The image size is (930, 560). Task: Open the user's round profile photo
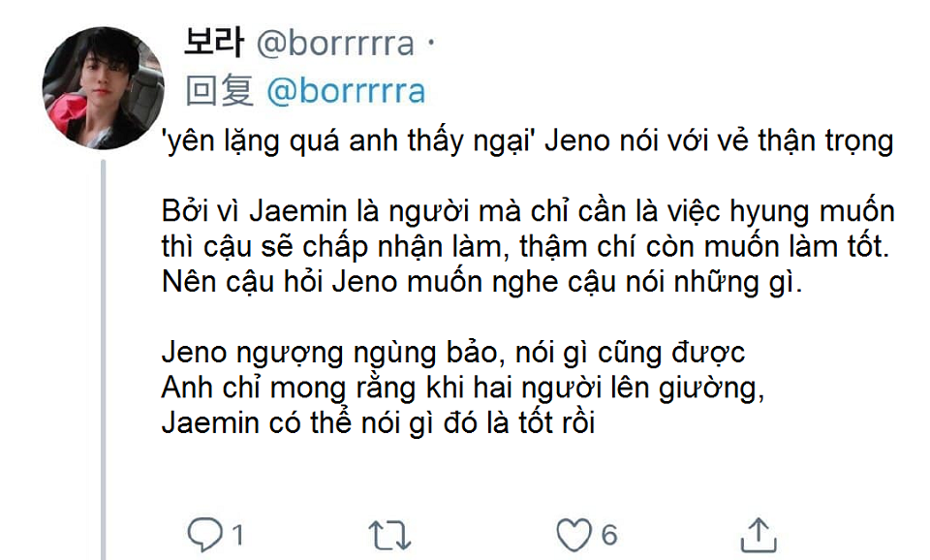(x=104, y=88)
